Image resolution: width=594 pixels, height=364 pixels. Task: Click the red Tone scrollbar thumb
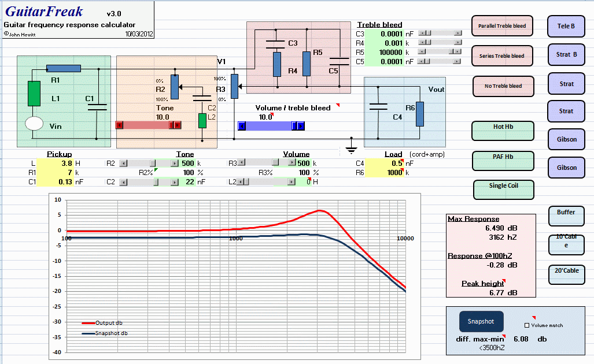[x=171, y=125]
